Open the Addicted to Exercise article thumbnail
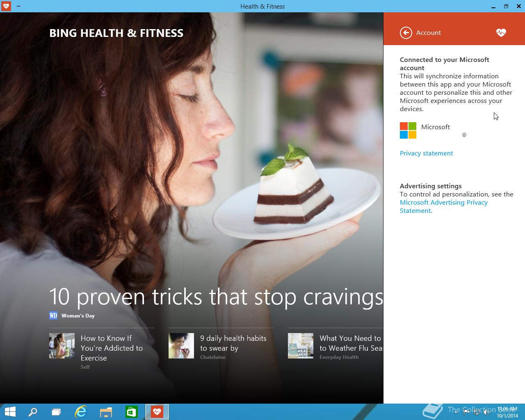The image size is (525, 420). (62, 346)
